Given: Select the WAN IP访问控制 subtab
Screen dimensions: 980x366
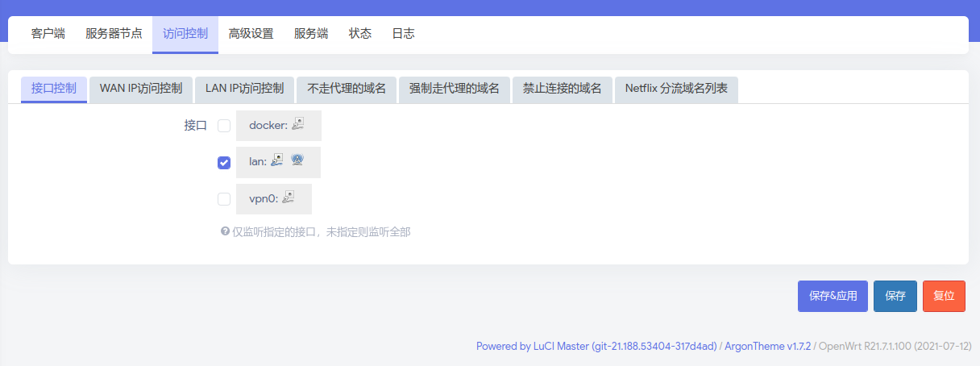Looking at the screenshot, I should pos(140,89).
